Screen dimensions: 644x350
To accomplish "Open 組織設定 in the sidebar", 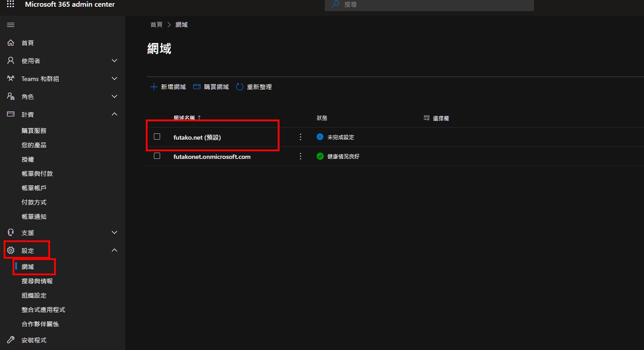I will point(34,295).
